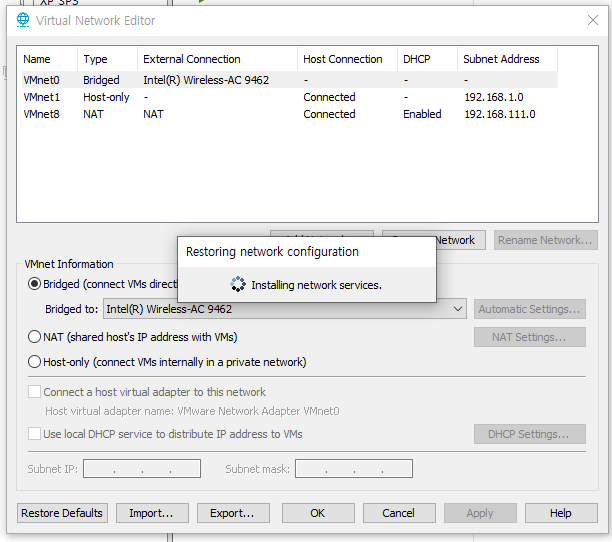Click the Enabled DHCP cell for VMnet8
612x542 pixels.
tap(422, 114)
